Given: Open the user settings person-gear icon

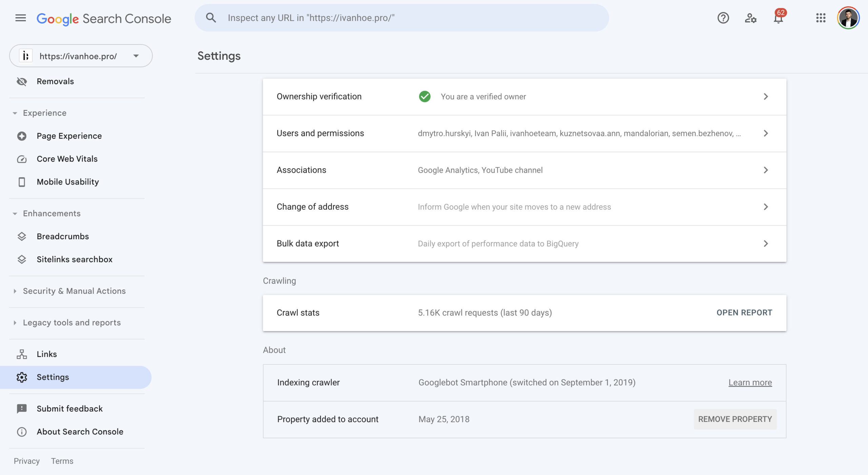Looking at the screenshot, I should (750, 18).
